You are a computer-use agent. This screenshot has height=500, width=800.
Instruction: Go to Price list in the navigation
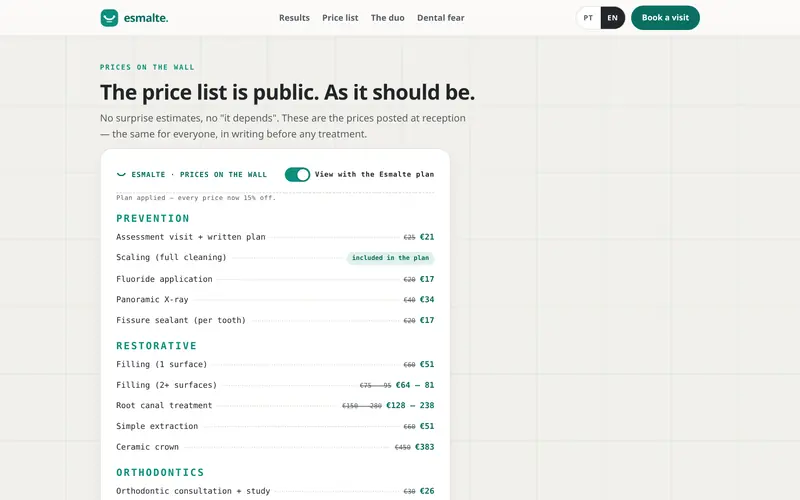click(x=340, y=18)
